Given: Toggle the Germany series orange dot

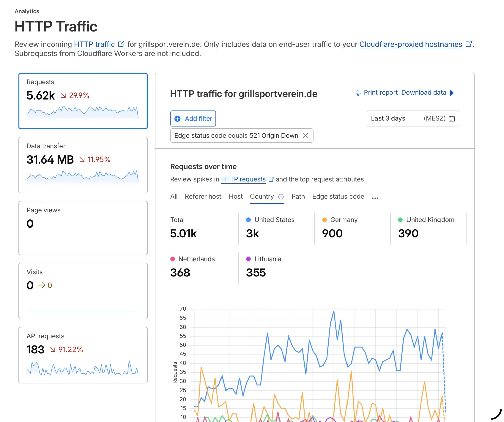Looking at the screenshot, I should pos(325,220).
